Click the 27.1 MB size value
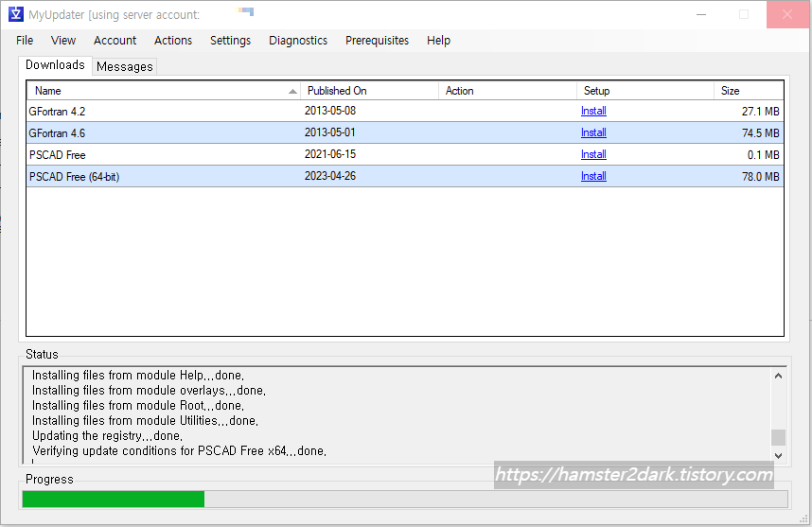 pyautogui.click(x=760, y=112)
